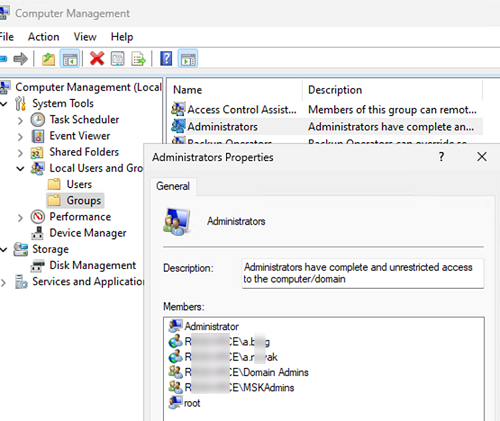Click the blue Help question mark icon
The width and height of the screenshot is (500, 421).
tap(166, 59)
